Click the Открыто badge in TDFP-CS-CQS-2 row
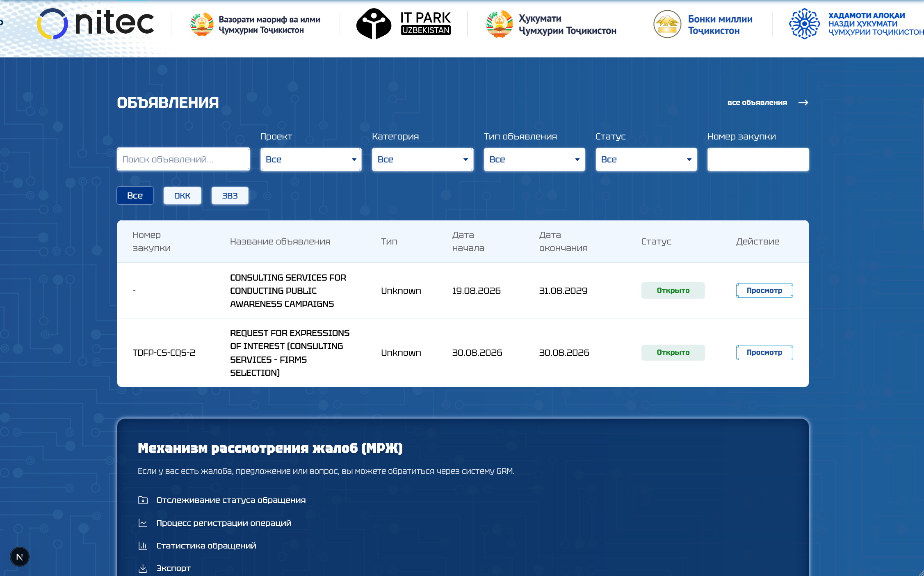Screen dimensions: 924x576 (x=673, y=352)
